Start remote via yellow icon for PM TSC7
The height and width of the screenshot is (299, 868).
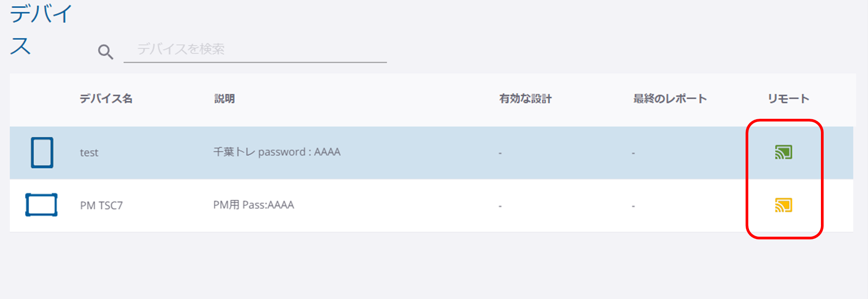coord(783,205)
